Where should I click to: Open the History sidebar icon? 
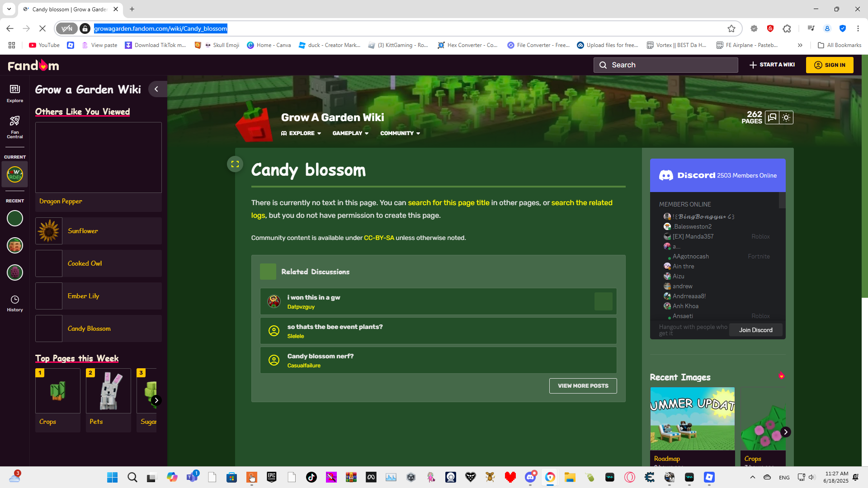(15, 304)
